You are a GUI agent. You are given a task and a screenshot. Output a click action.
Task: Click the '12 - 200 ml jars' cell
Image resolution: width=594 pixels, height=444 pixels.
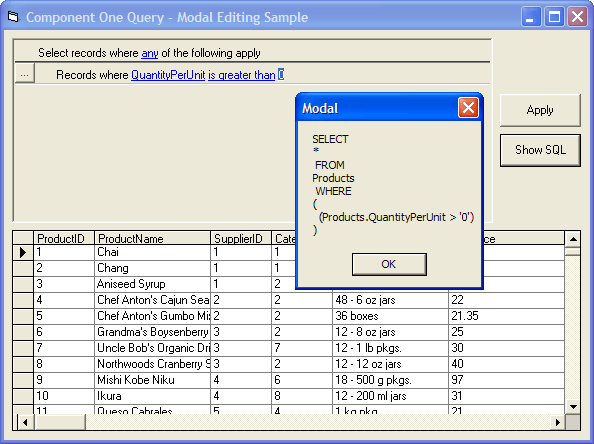click(390, 396)
